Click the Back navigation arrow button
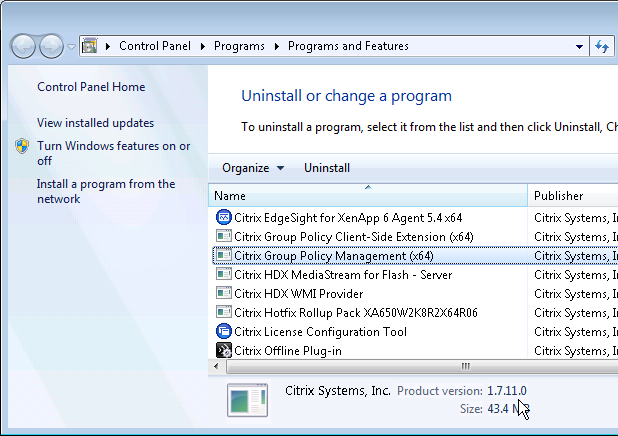Image resolution: width=618 pixels, height=436 pixels. pyautogui.click(x=23, y=47)
